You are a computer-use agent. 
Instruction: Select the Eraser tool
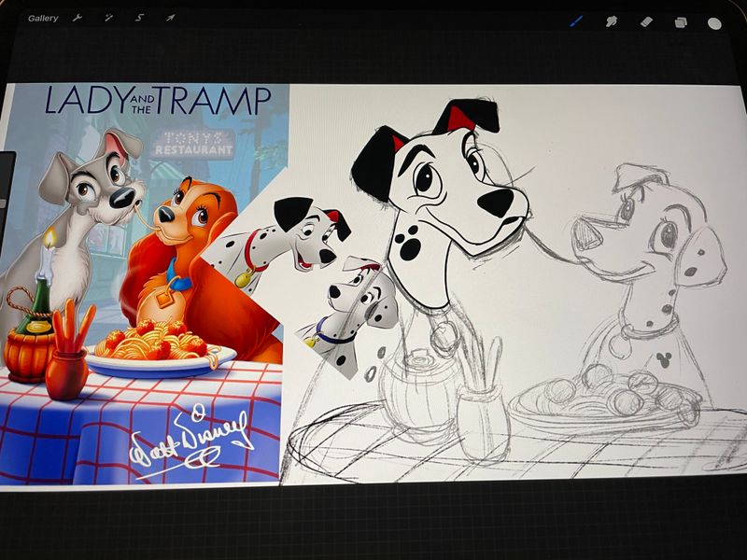pyautogui.click(x=646, y=21)
